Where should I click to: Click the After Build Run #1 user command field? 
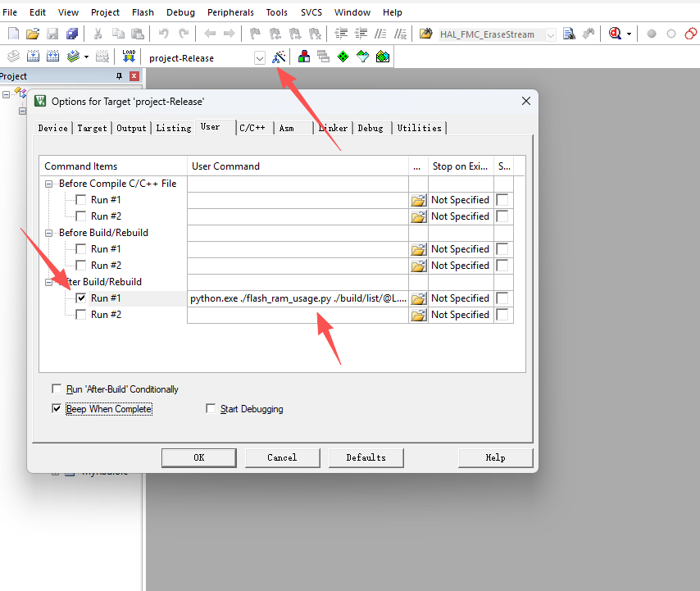(x=298, y=298)
